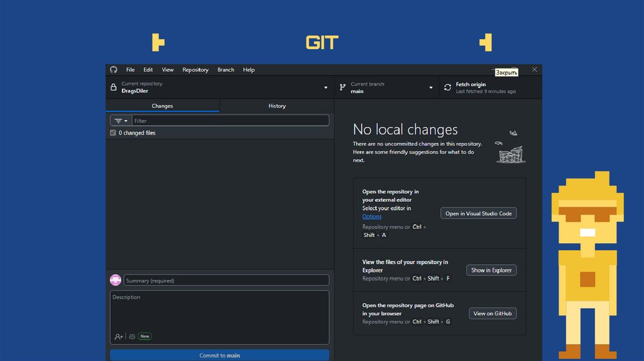This screenshot has width=644, height=361.
Task: Open the Repository menu
Action: pos(196,70)
